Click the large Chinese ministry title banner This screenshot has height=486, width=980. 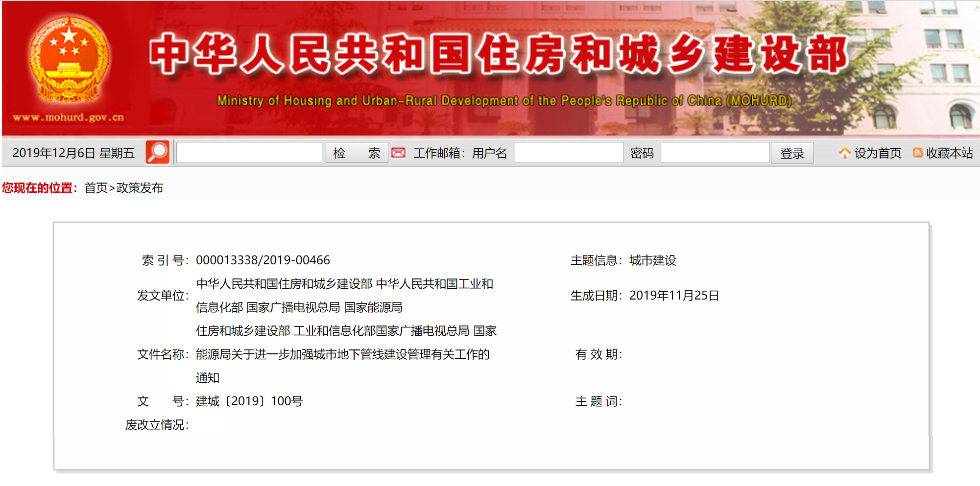499,55
